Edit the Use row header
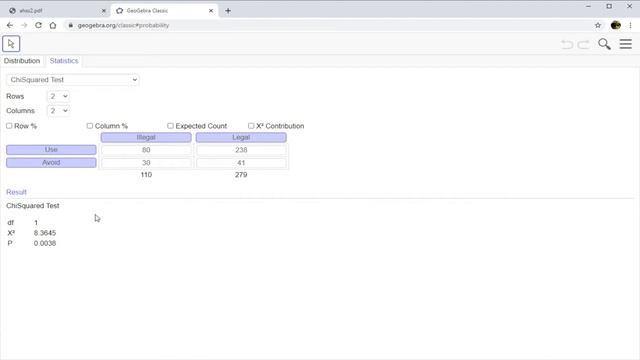Viewport: 640px width, 360px height. (51, 150)
